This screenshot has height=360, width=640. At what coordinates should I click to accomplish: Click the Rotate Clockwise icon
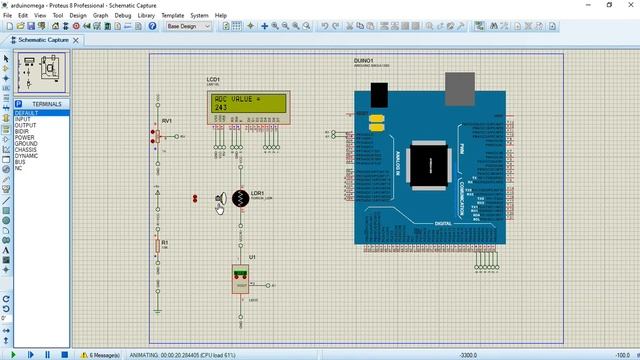point(6,299)
